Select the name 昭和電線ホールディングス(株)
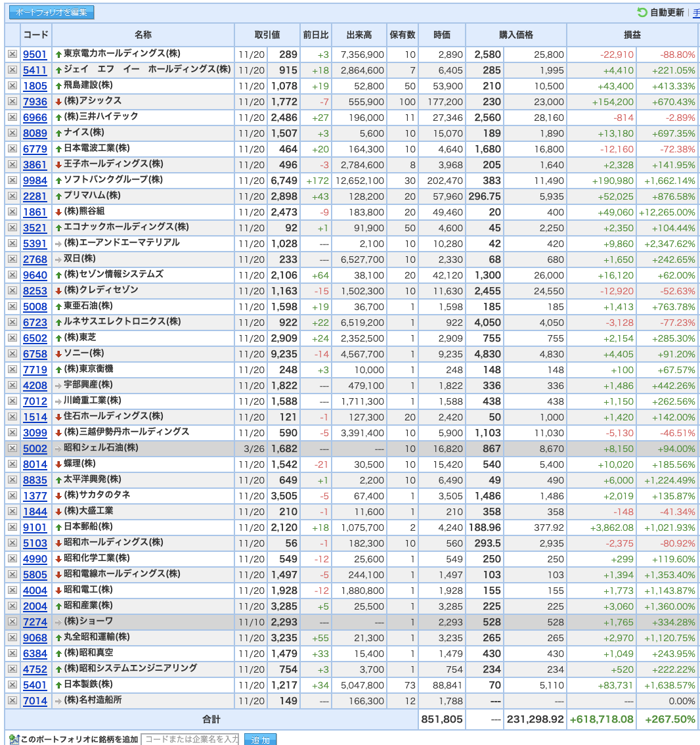 122,574
